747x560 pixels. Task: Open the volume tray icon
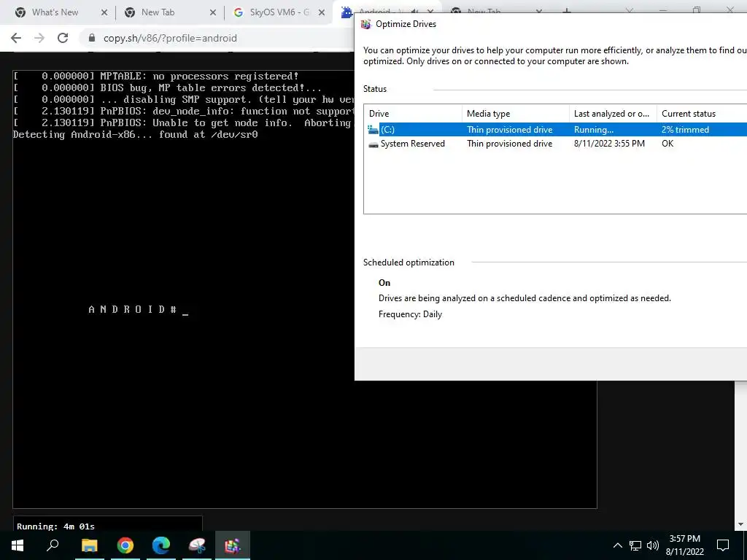pyautogui.click(x=653, y=545)
